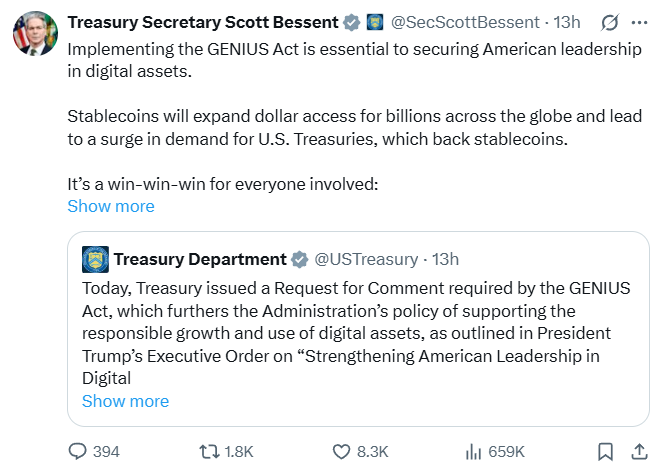662x470 pixels.
Task: Click Scott Bessent's profile photo
Action: 35,34
